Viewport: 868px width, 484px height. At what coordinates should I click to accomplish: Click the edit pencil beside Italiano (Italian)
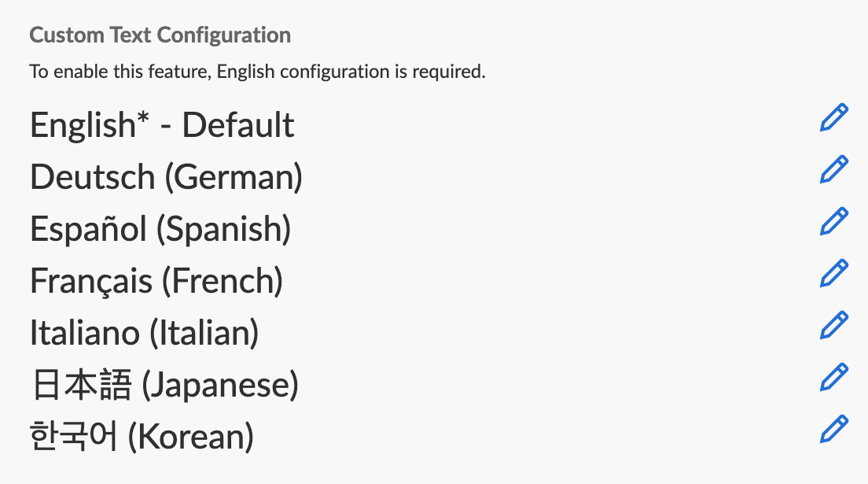[x=834, y=325]
